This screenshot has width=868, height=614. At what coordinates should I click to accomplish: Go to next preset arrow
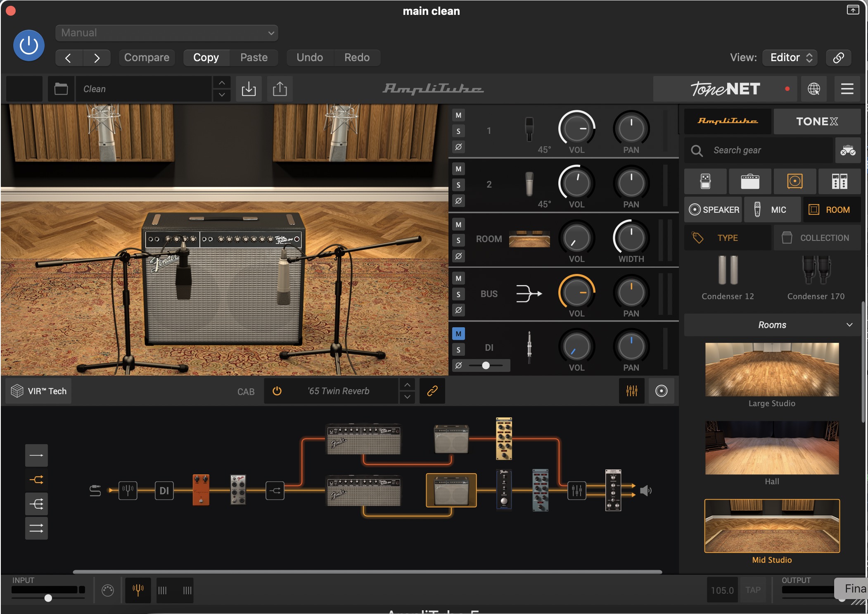tap(97, 58)
